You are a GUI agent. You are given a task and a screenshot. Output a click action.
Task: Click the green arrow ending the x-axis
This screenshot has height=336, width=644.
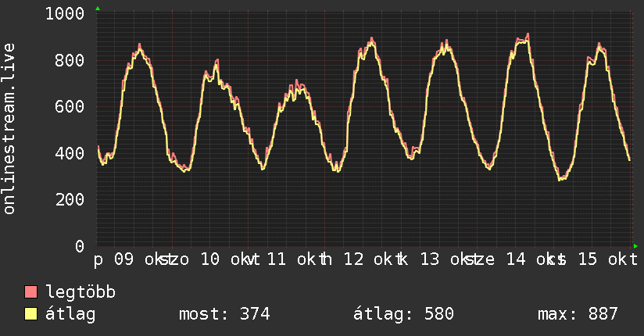[635, 246]
